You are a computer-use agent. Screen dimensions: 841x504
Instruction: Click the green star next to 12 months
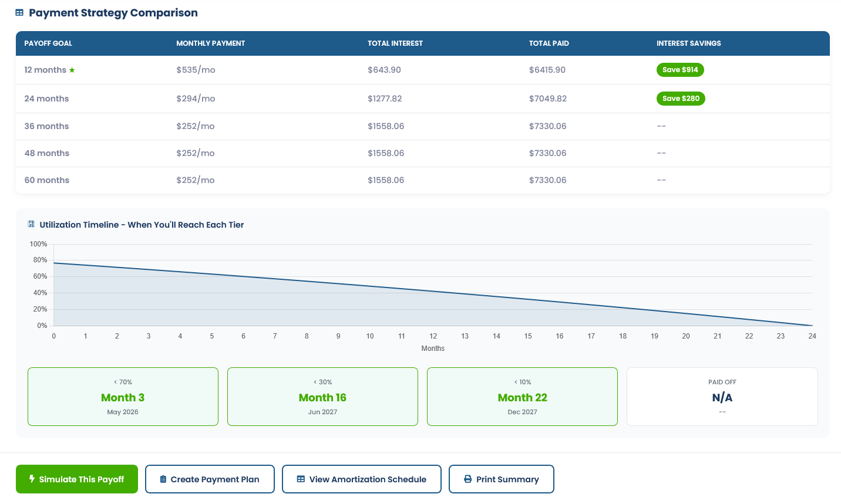72,70
